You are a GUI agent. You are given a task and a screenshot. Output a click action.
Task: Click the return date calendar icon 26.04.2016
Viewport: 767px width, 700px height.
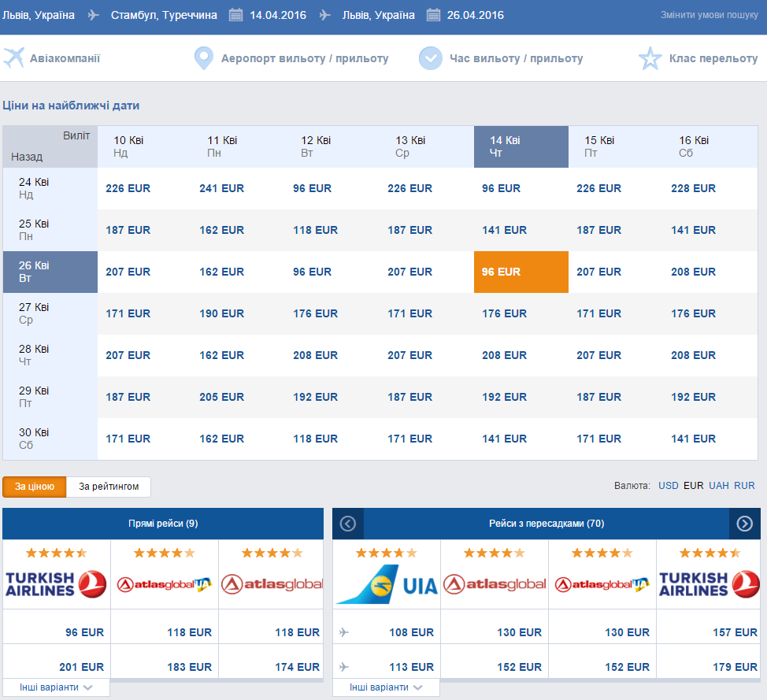[433, 15]
